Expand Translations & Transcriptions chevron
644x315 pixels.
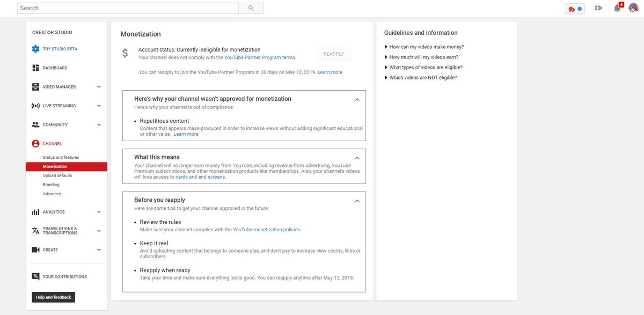point(99,231)
